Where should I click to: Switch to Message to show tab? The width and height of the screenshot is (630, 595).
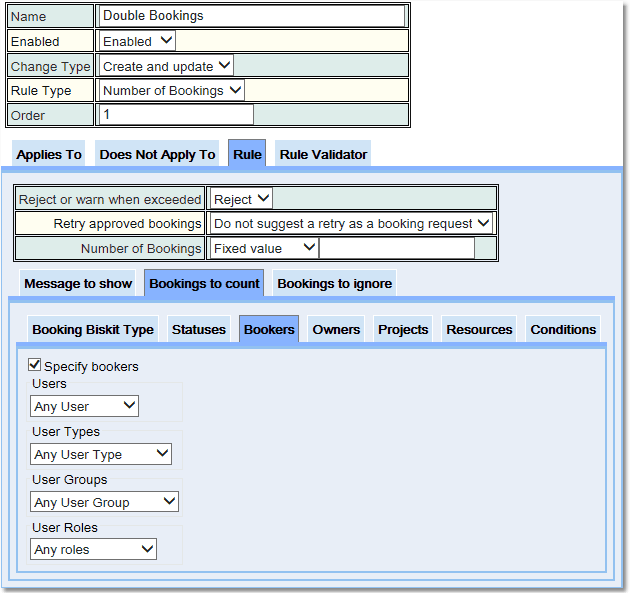[78, 284]
